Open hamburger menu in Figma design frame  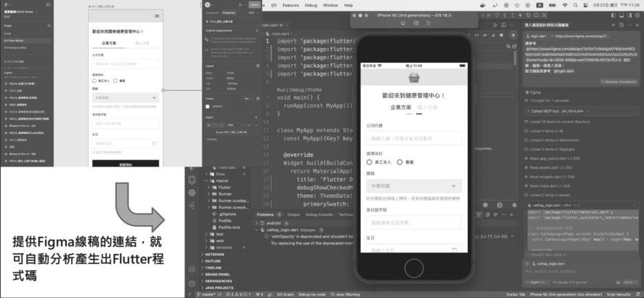coord(157,16)
